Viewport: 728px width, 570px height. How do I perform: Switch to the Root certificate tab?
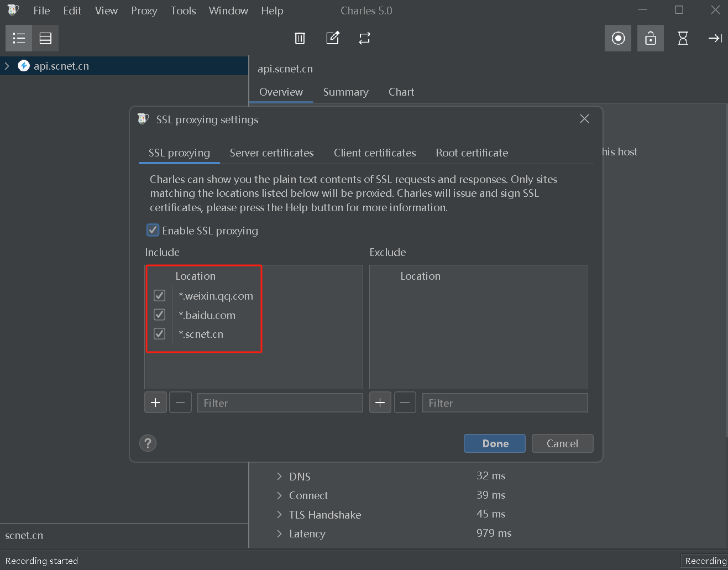pyautogui.click(x=472, y=153)
